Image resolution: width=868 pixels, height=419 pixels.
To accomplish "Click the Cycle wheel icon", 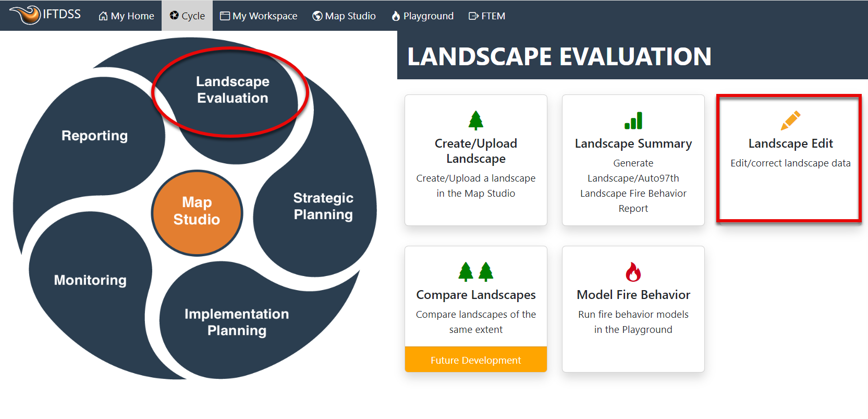I will point(174,16).
